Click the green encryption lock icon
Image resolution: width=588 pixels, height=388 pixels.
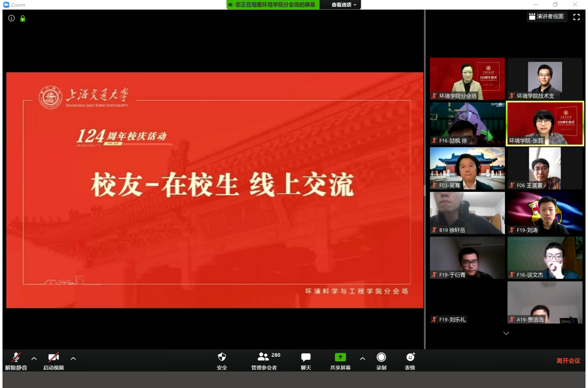click(x=23, y=18)
